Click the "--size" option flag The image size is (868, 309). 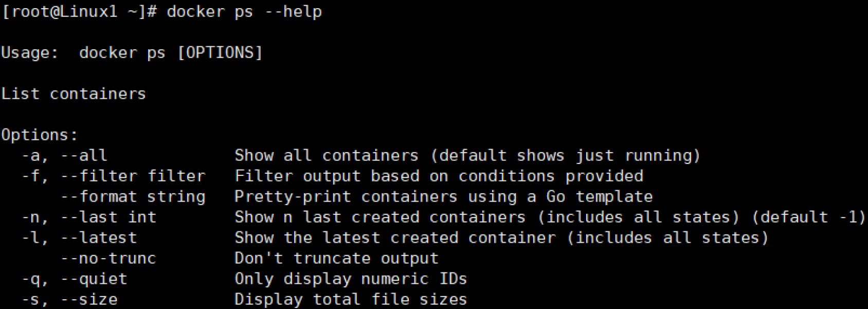pyautogui.click(x=89, y=300)
